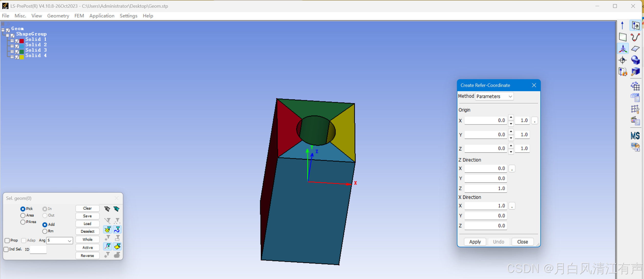Toggle the coordinate axes selection filter icon

(x=108, y=246)
